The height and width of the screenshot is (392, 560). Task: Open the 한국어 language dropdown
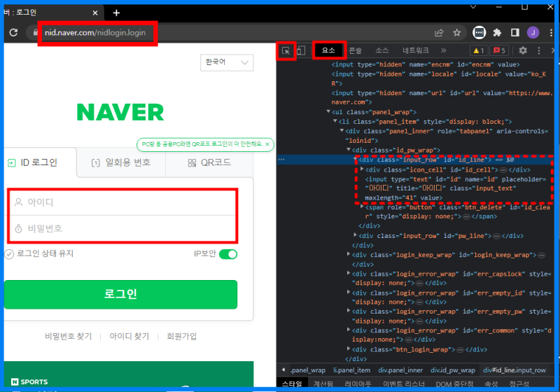coord(227,62)
